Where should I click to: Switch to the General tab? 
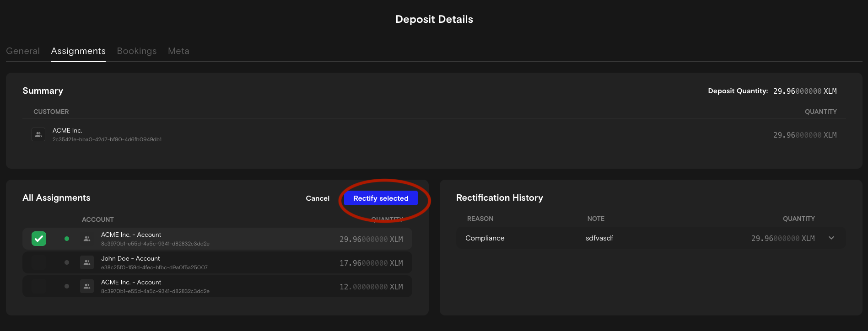coord(23,51)
